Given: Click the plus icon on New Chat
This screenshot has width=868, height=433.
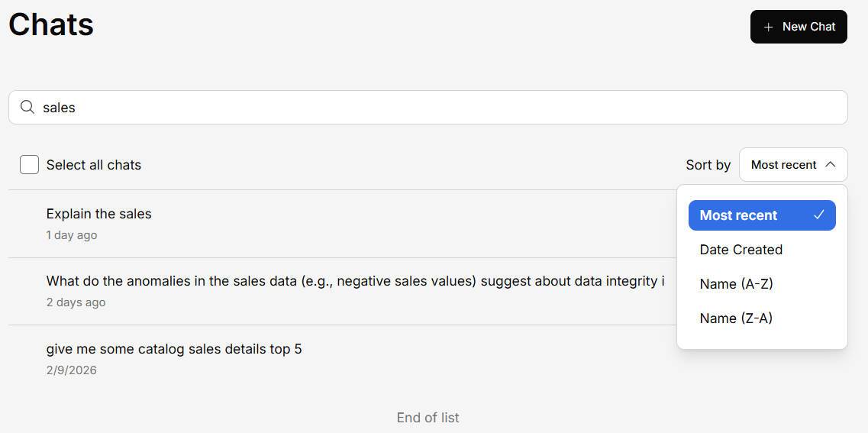Looking at the screenshot, I should coord(769,27).
